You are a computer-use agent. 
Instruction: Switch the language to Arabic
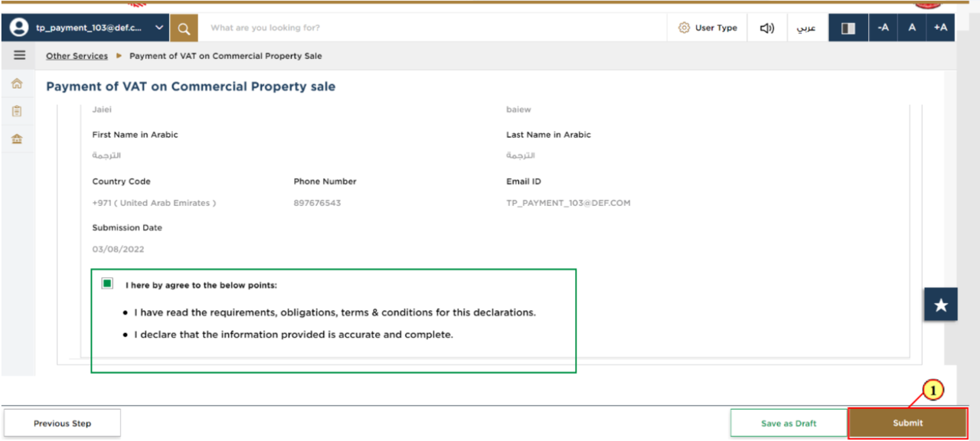click(805, 28)
